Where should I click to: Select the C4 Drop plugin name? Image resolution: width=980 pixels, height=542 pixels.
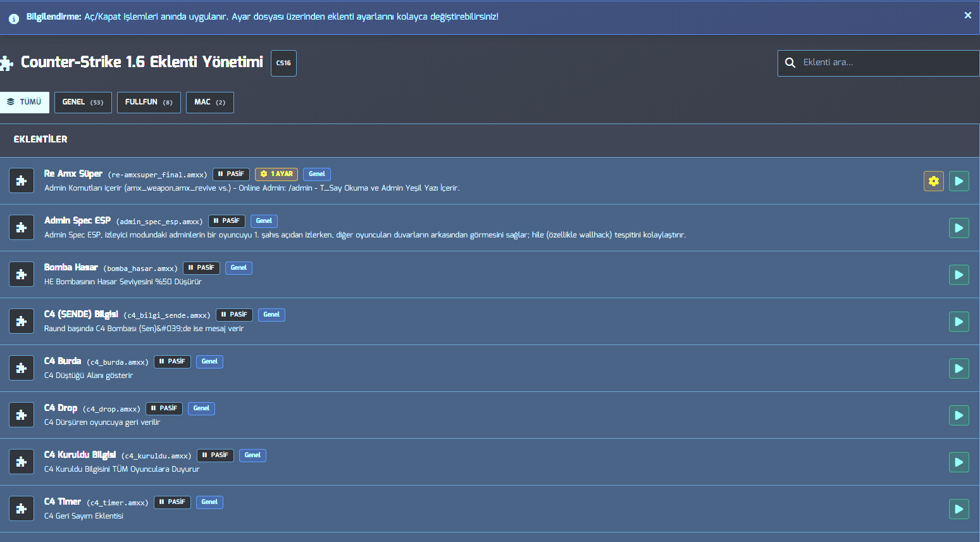61,408
